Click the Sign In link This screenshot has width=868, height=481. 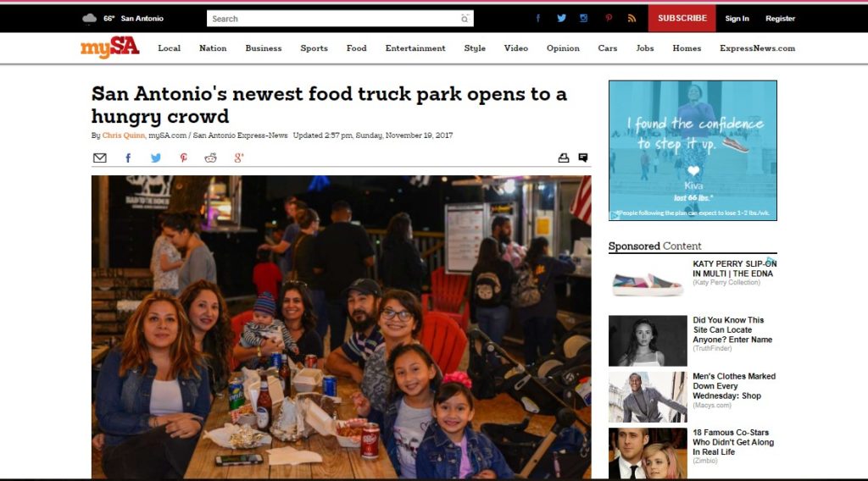737,19
